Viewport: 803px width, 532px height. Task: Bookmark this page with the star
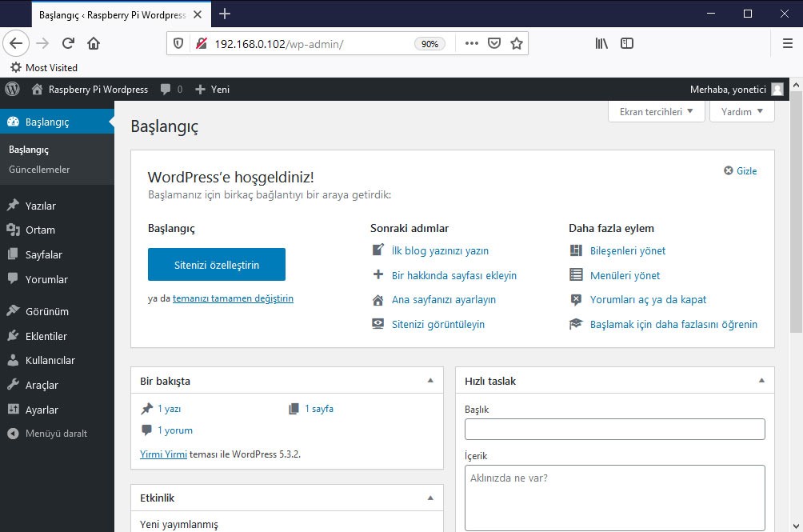coord(517,43)
